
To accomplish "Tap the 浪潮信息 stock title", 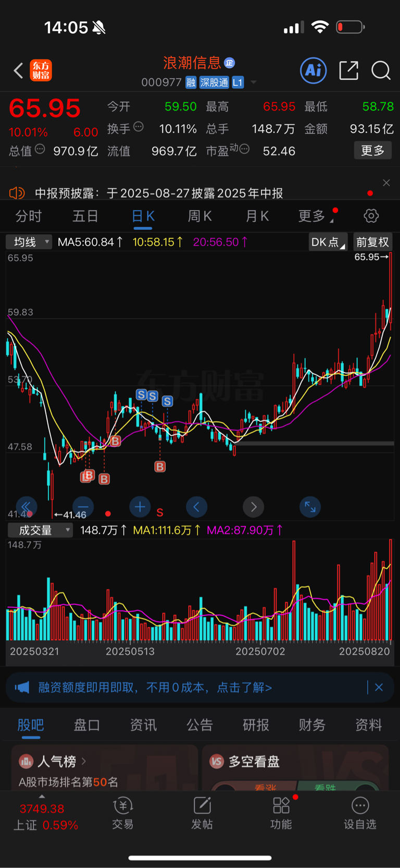I will [x=192, y=63].
